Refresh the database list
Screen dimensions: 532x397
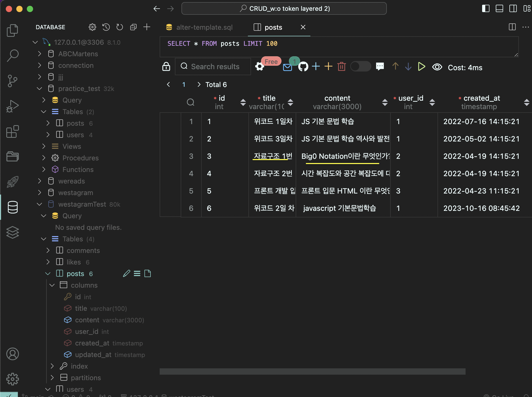coord(120,27)
